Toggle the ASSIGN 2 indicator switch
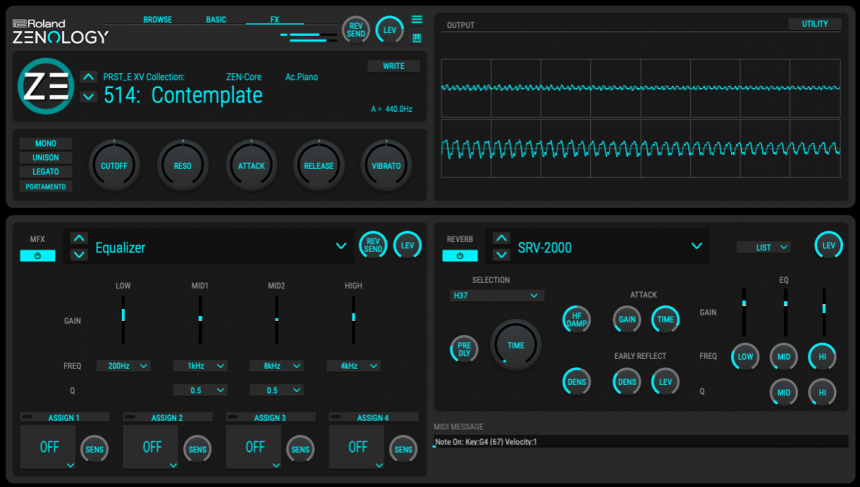The width and height of the screenshot is (860, 487). tap(130, 417)
